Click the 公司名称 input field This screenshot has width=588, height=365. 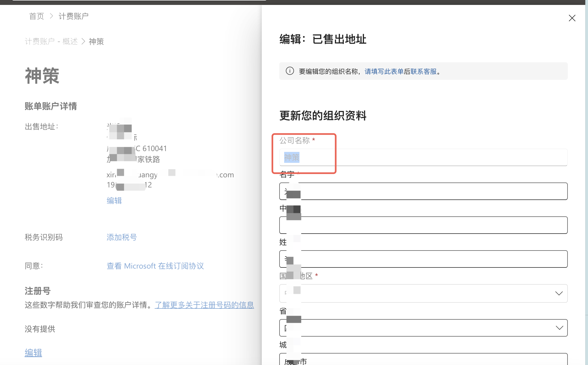(423, 157)
